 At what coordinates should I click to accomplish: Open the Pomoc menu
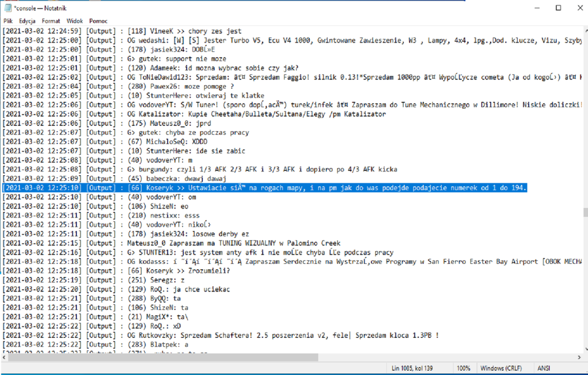pos(98,21)
